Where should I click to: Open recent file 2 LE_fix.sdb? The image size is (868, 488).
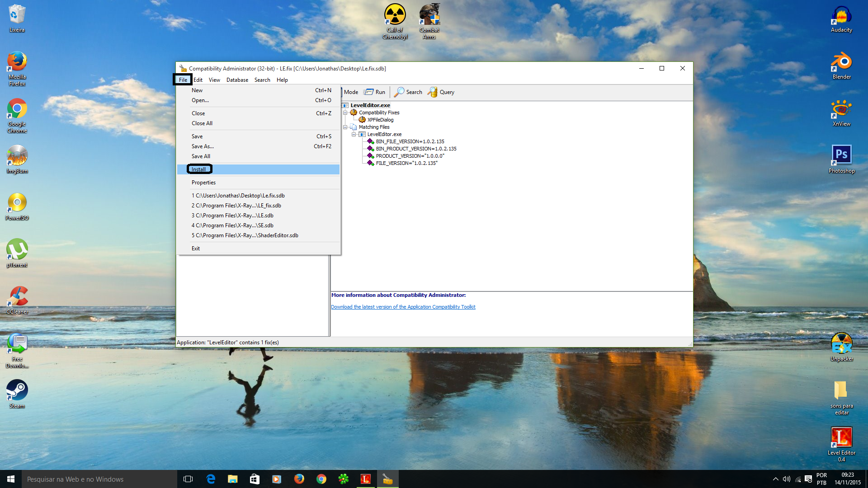click(x=258, y=206)
